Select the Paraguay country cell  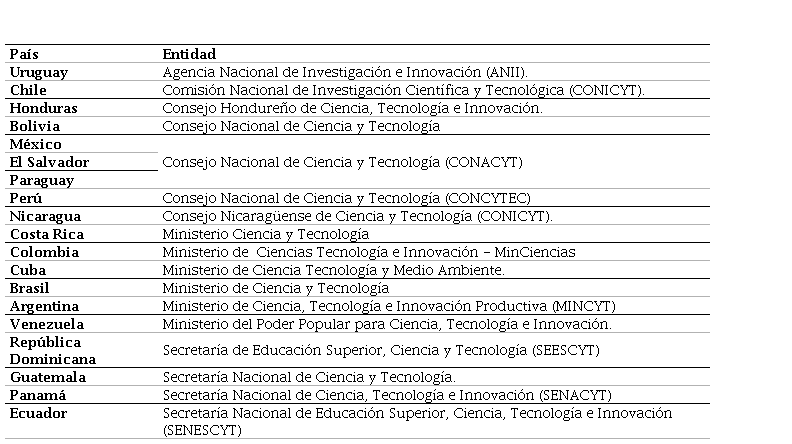(41, 180)
